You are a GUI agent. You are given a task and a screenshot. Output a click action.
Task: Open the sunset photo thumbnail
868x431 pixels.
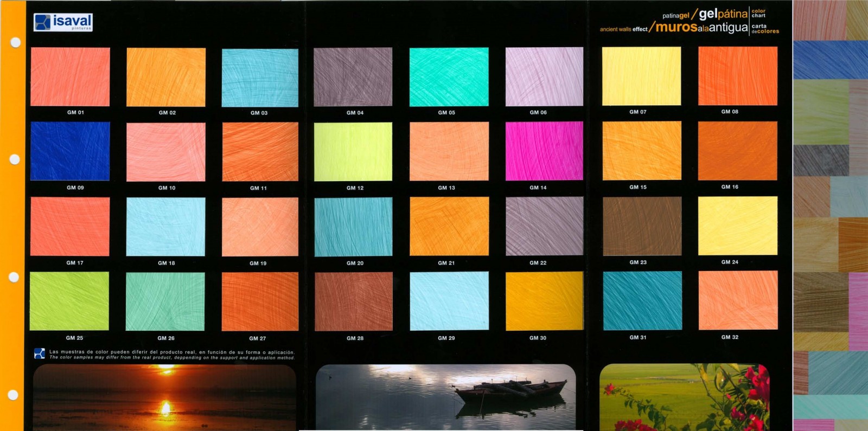point(164,397)
